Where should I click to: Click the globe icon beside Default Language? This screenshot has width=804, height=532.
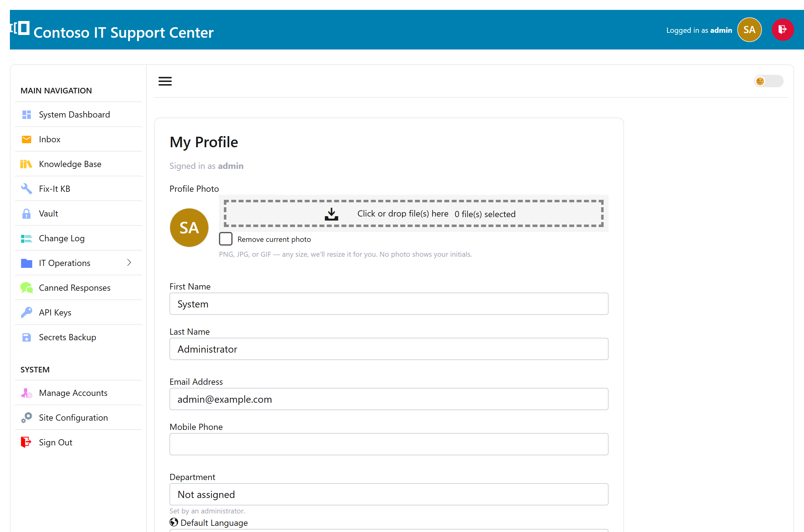click(x=174, y=522)
